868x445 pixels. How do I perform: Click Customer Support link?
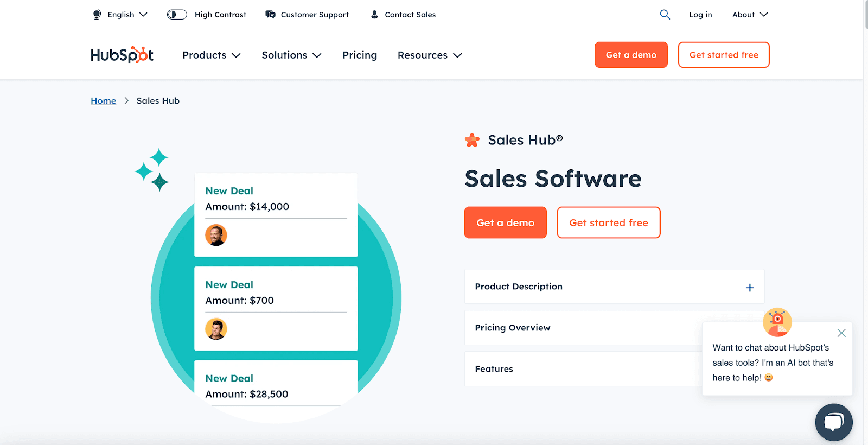coord(315,15)
